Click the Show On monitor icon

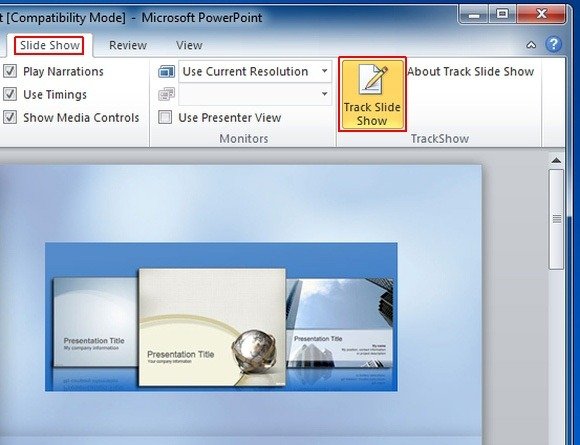coord(166,94)
